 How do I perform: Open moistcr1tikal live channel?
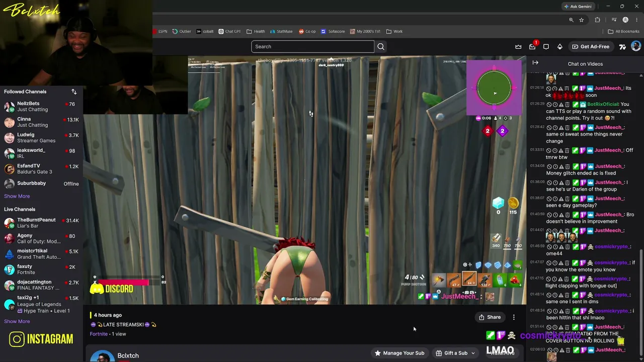click(x=41, y=254)
